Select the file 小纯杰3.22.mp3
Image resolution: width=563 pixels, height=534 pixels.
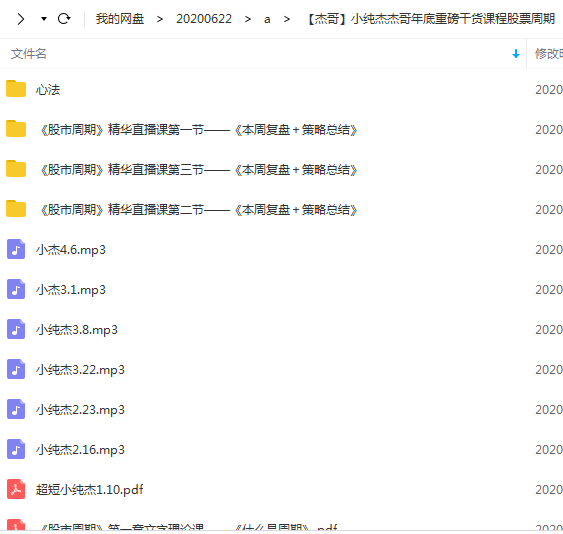[80, 370]
